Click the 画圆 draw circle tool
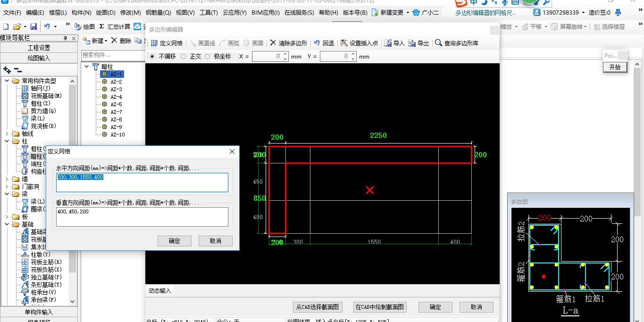The height and width of the screenshot is (322, 644). (x=253, y=43)
